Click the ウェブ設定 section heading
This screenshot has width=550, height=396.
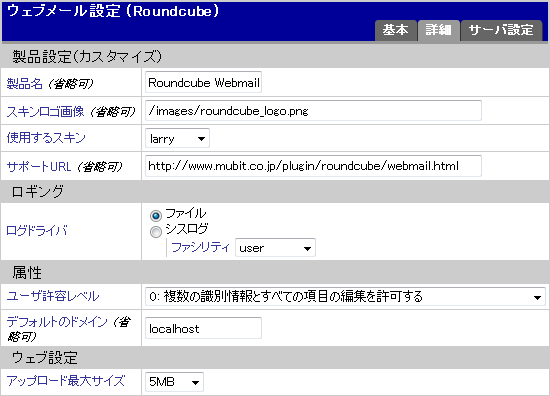45,357
